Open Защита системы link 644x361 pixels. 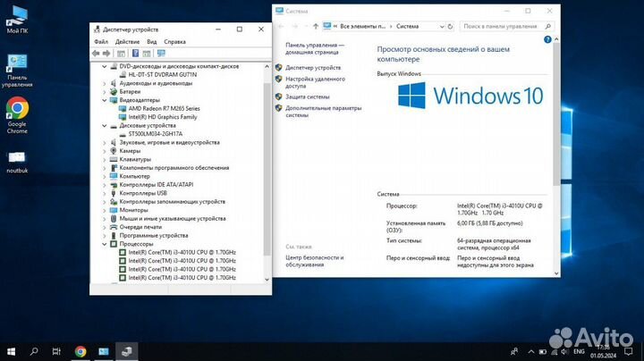point(307,97)
